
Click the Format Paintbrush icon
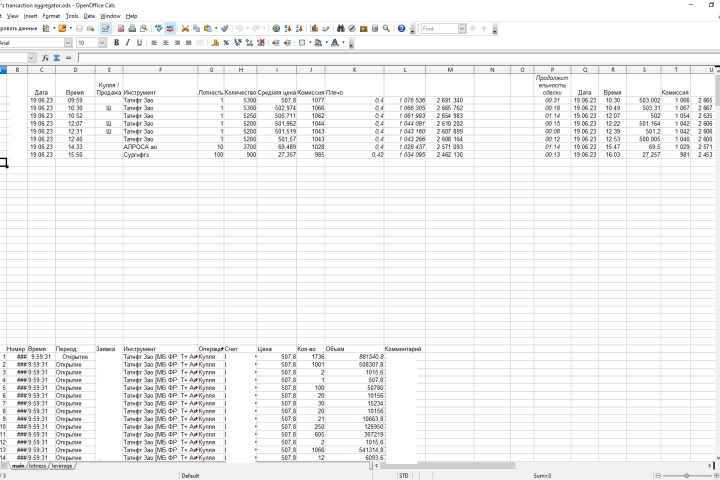(225, 28)
